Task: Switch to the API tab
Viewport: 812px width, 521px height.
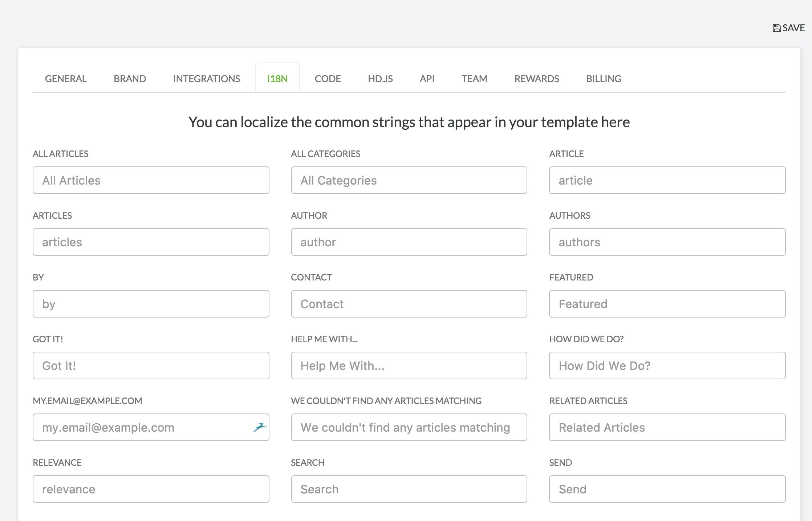Action: tap(427, 79)
